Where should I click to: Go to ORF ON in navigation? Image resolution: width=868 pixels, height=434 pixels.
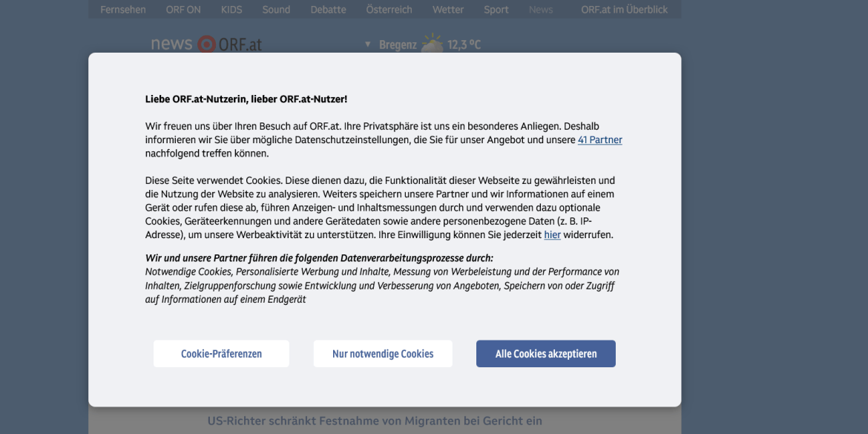tap(183, 10)
